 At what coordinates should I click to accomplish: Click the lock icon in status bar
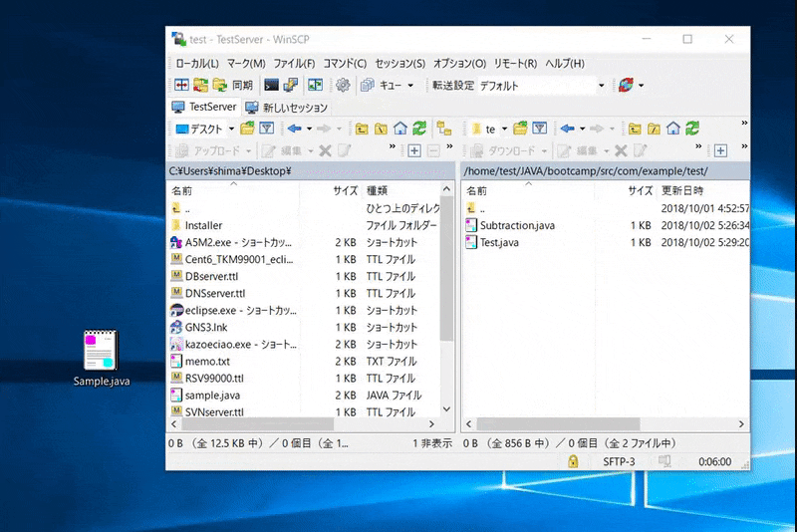click(x=573, y=461)
